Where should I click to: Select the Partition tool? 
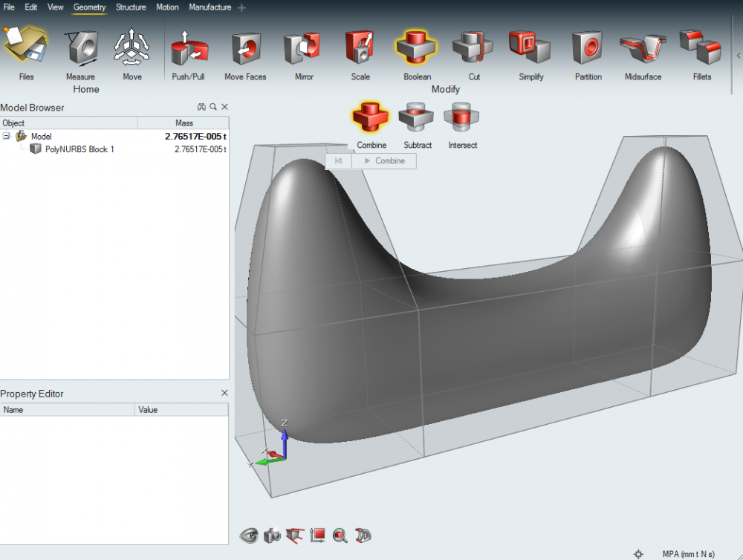588,48
